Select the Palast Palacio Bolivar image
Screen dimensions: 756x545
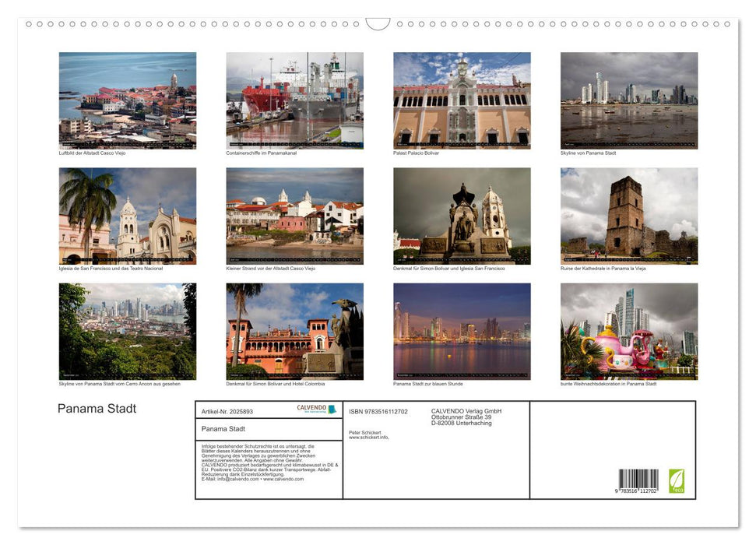click(460, 100)
